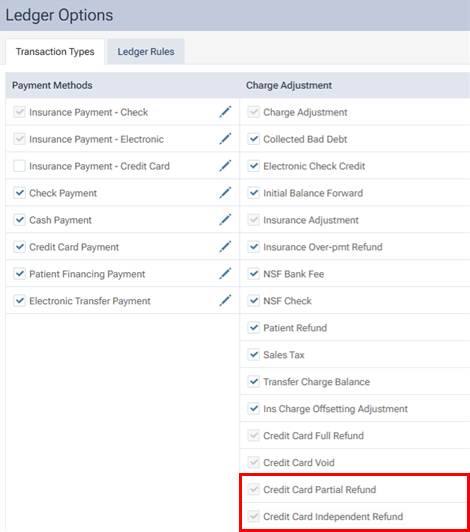The width and height of the screenshot is (470, 532).
Task: Edit Credit Card Payment pencil icon
Action: pos(225,246)
